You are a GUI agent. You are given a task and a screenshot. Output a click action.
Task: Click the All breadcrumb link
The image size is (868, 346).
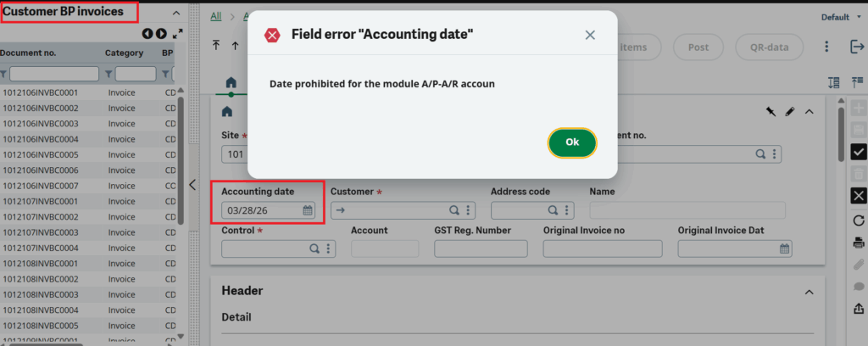click(x=215, y=16)
